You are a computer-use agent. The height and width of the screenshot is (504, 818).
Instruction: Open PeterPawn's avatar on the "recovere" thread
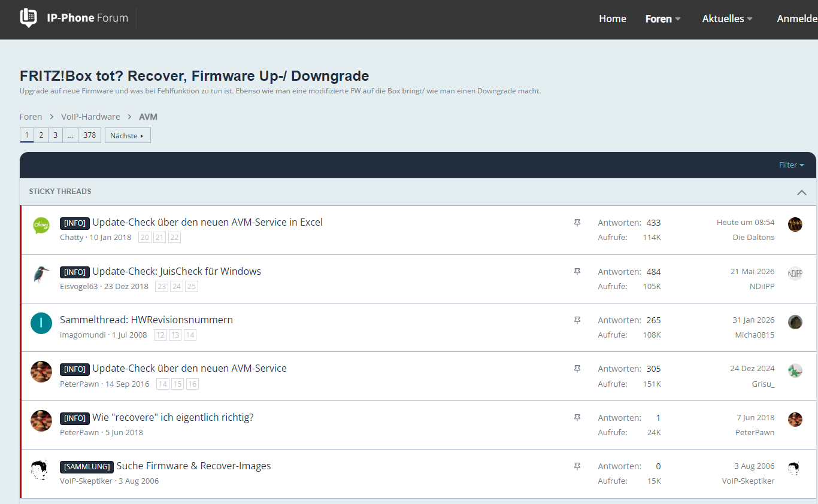pyautogui.click(x=41, y=421)
